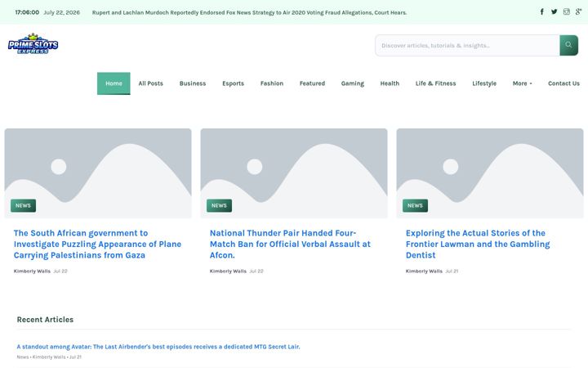Open the Frontier Lawman article thumbnail

tap(490, 173)
